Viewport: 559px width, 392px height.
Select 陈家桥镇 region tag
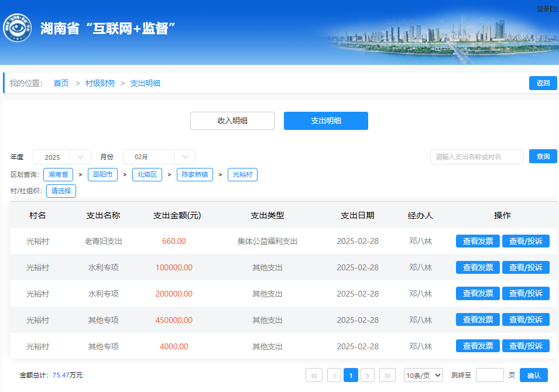click(195, 174)
